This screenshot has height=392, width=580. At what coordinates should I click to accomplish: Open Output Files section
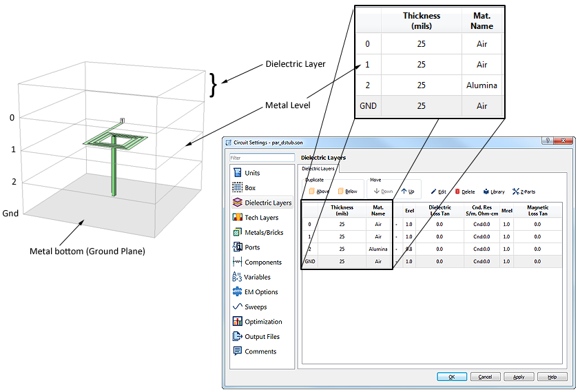(x=262, y=337)
